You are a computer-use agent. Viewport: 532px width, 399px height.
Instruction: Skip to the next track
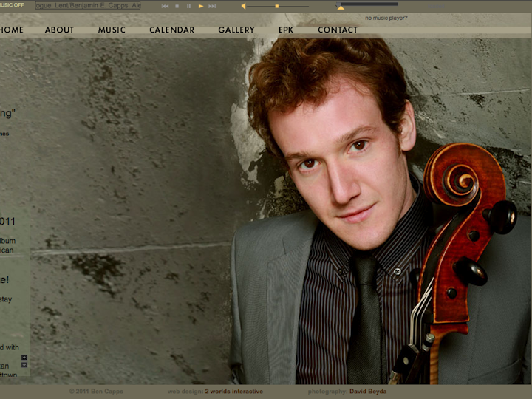(212, 6)
